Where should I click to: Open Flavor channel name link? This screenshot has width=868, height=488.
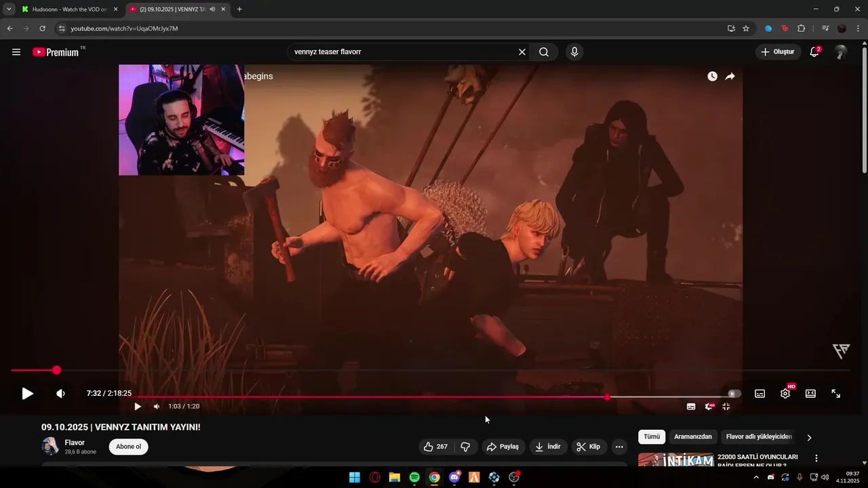(75, 443)
